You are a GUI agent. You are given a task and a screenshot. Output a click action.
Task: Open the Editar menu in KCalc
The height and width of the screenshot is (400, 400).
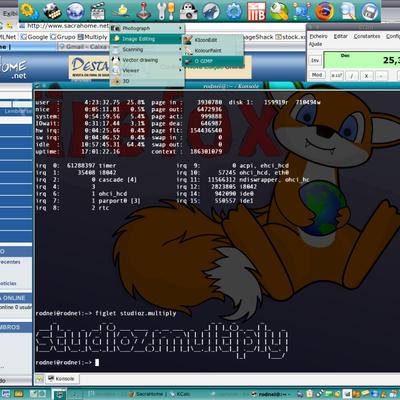point(340,36)
